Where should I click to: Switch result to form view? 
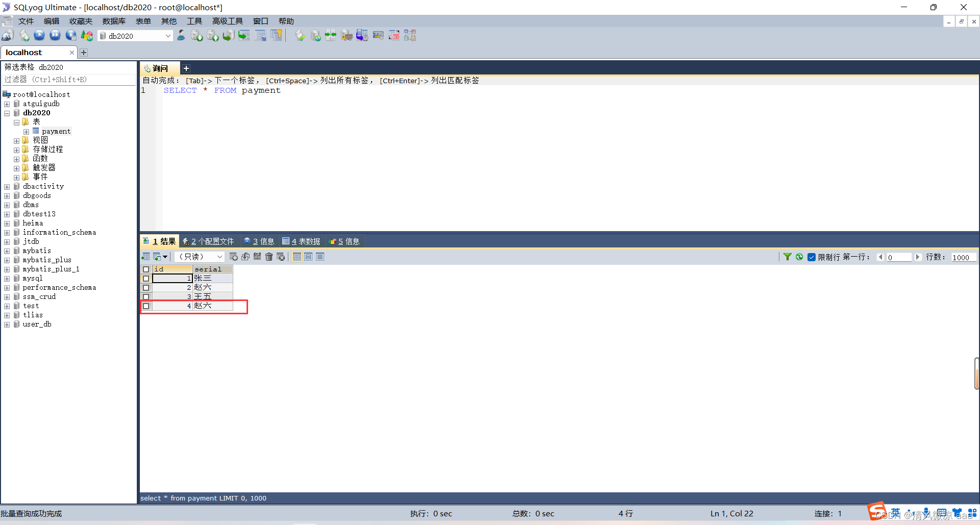308,257
